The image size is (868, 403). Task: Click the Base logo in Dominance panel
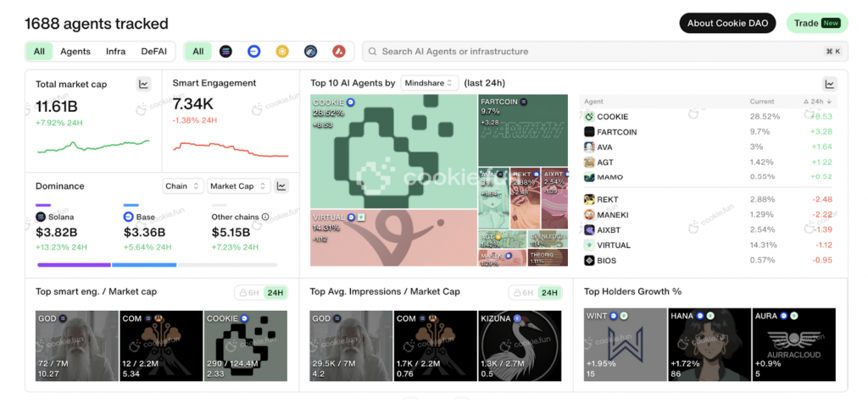click(129, 218)
